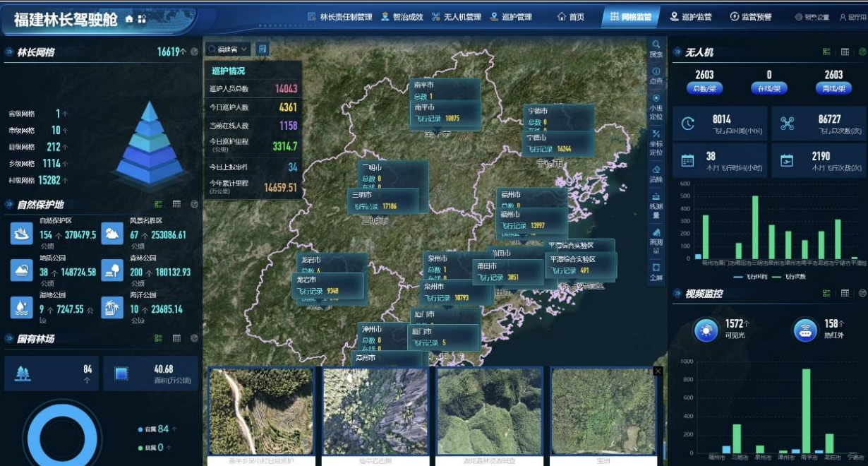Open the 林长责任制管理 menu
The height and width of the screenshot is (466, 868).
(339, 17)
